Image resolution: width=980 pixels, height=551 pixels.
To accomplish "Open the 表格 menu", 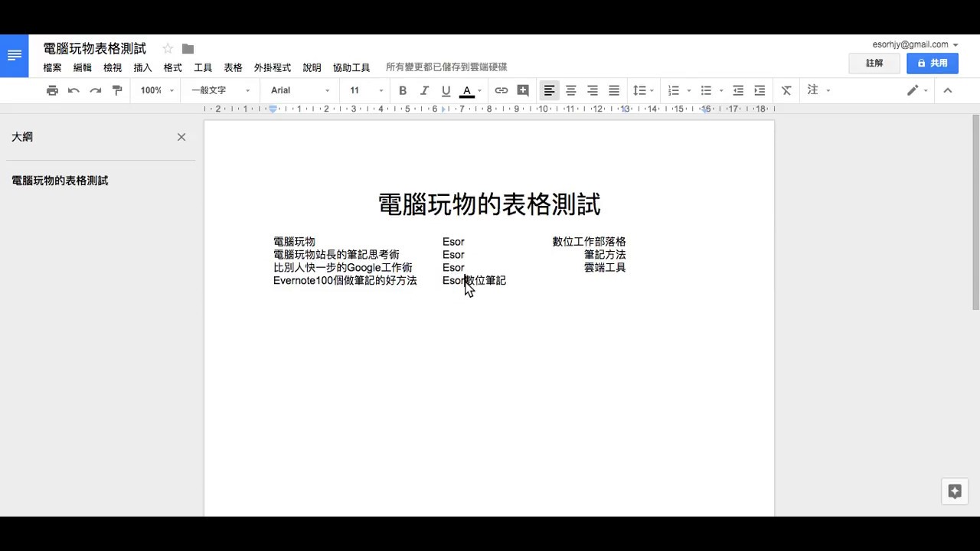I will tap(234, 68).
